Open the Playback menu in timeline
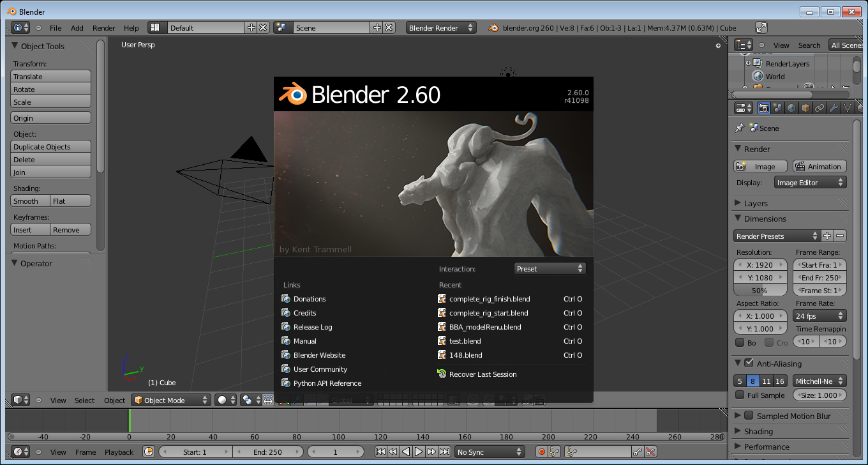 119,452
